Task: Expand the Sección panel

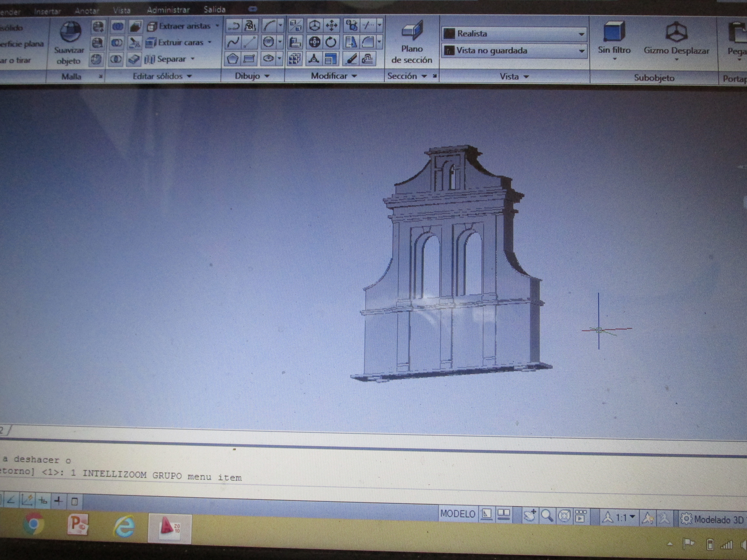Action: click(407, 76)
